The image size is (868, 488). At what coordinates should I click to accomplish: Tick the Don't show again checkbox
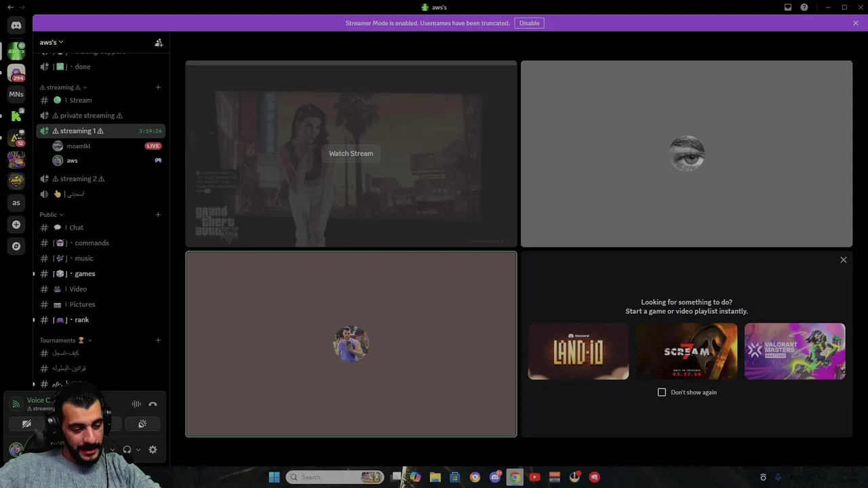coord(662,392)
